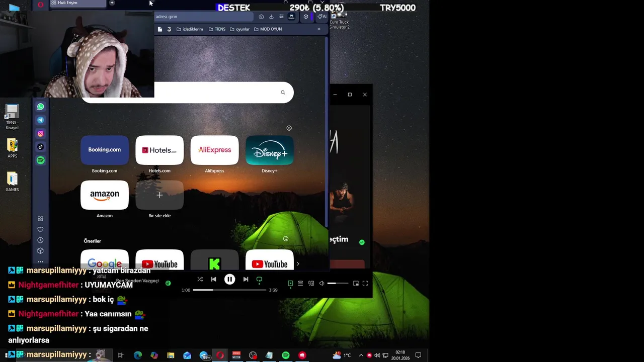Viewport: 644px width, 362px height.
Task: Open the Easy Setup menu icon
Action: [281, 17]
